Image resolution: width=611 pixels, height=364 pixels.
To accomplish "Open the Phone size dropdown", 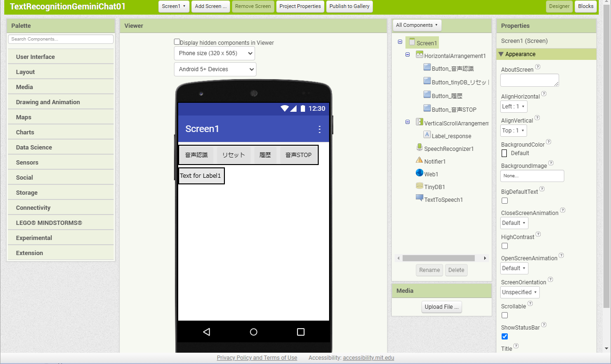I will [x=215, y=53].
